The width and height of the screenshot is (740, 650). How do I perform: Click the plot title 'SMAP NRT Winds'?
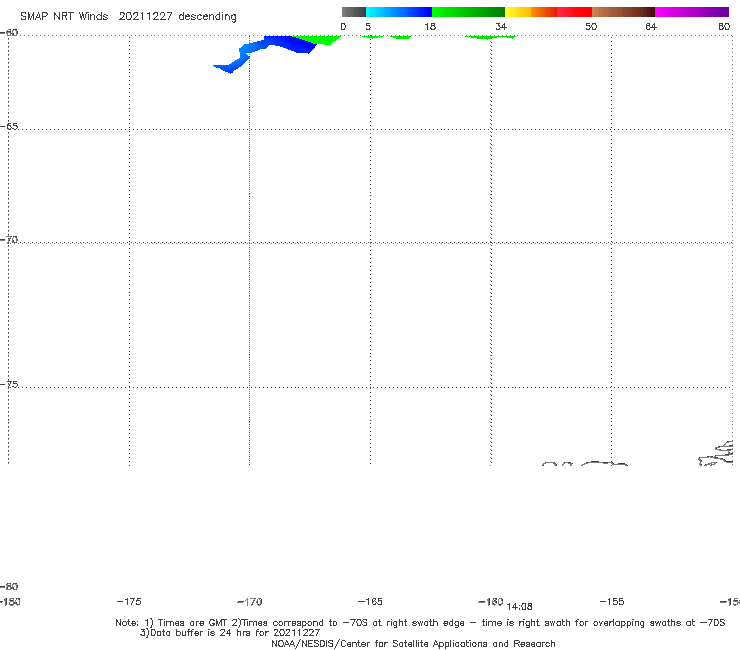click(64, 17)
